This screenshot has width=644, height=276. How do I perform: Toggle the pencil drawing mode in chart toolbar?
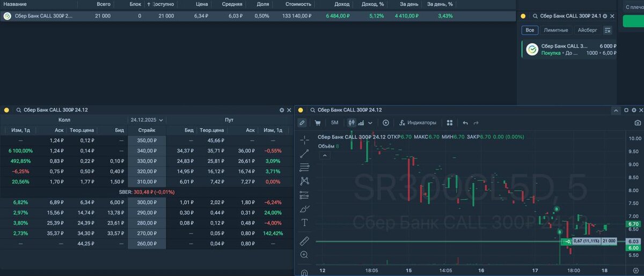pyautogui.click(x=302, y=123)
